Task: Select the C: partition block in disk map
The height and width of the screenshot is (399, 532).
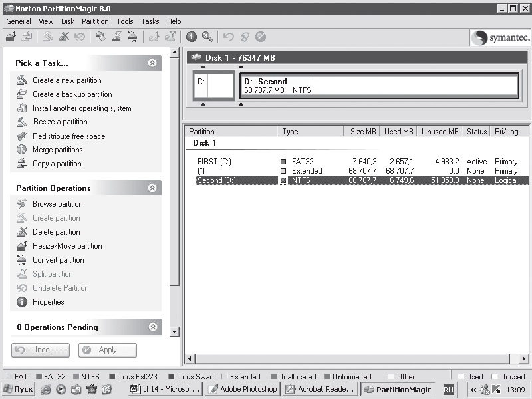Action: (213, 86)
